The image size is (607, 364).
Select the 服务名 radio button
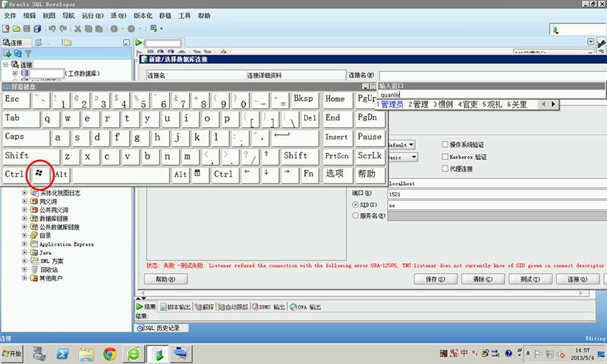tap(355, 216)
